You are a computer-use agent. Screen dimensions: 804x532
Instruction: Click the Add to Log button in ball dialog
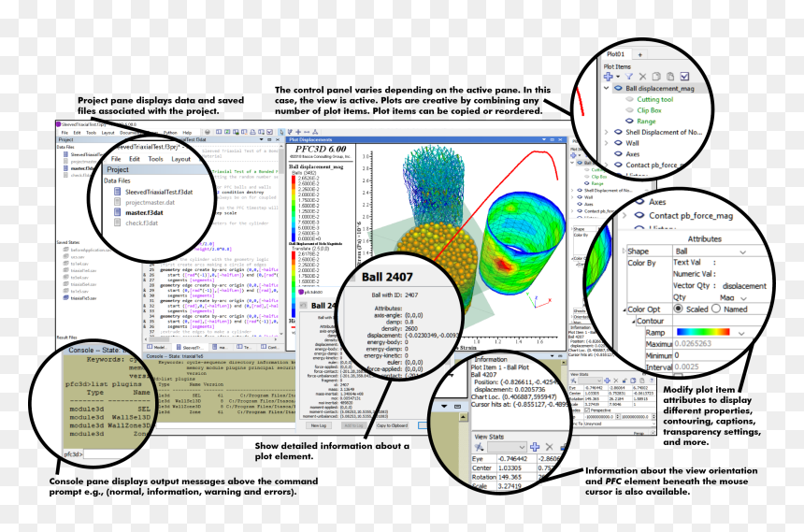pyautogui.click(x=353, y=425)
